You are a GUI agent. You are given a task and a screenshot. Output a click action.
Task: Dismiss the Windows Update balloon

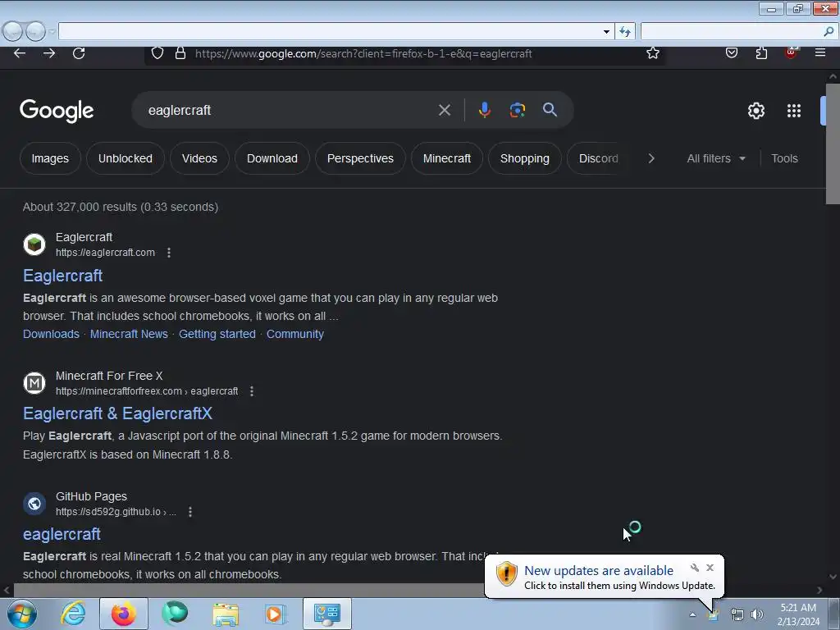(710, 568)
